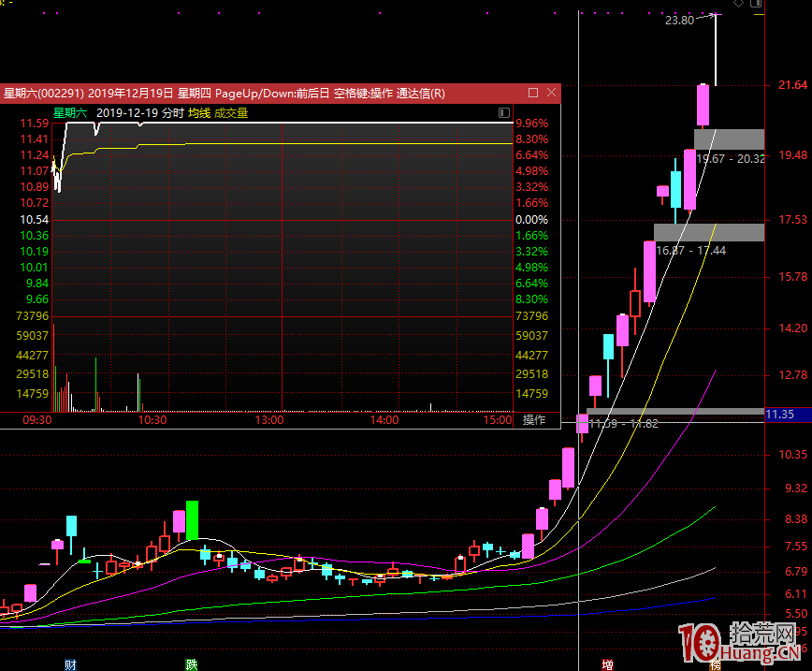The height and width of the screenshot is (671, 812).
Task: Click the blue 11.35 price tag on axis
Action: [x=779, y=414]
